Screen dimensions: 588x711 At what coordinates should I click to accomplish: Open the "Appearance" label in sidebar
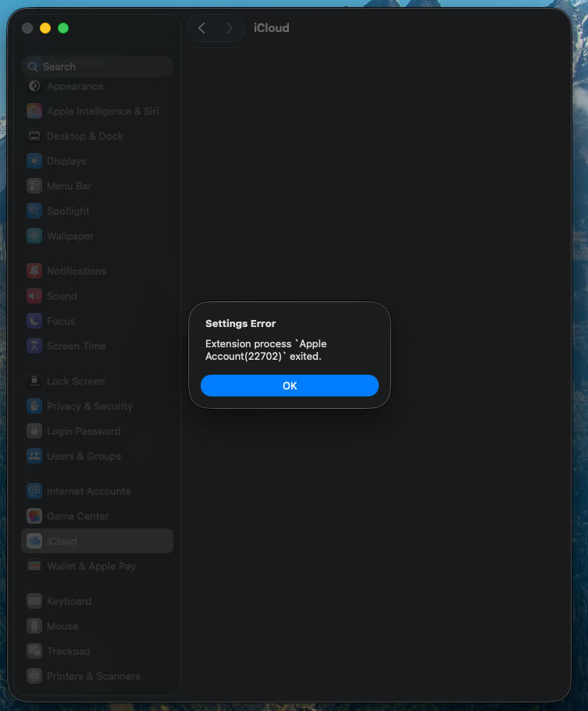pos(75,86)
